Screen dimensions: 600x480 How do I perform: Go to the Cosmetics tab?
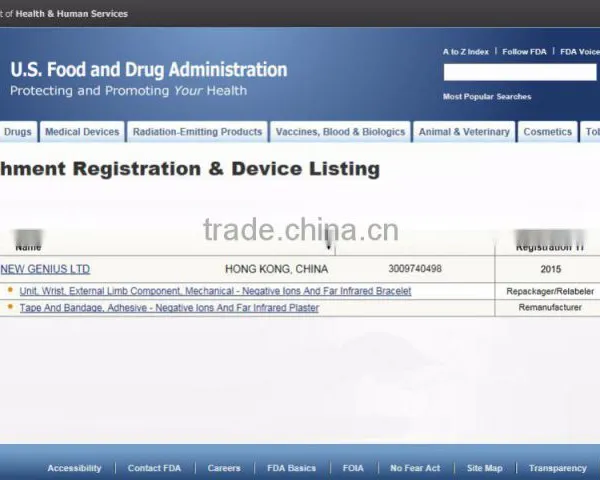[547, 132]
